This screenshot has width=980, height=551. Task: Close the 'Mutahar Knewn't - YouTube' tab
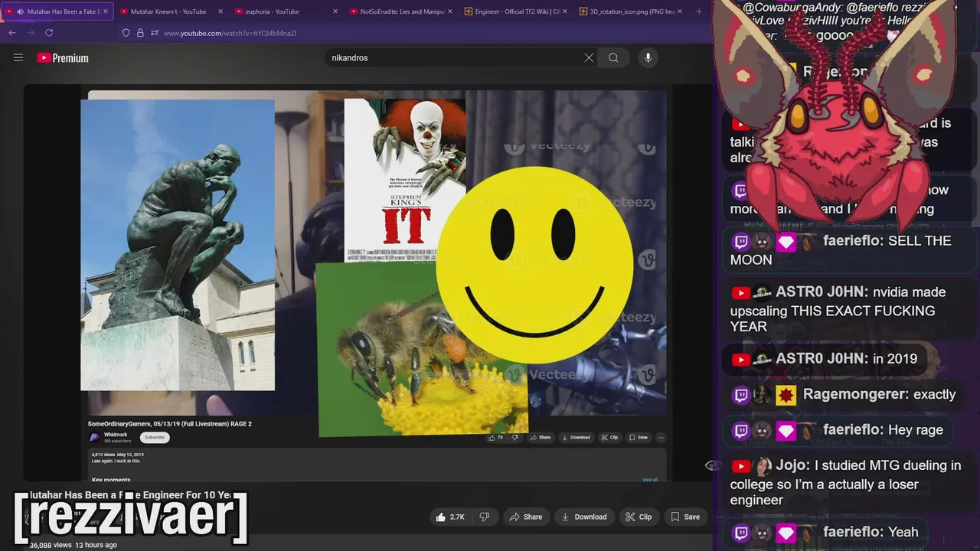pos(220,11)
